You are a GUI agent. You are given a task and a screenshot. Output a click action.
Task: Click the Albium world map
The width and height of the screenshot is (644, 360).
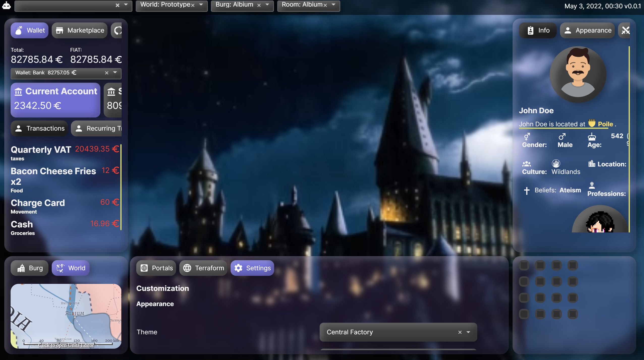coord(66,316)
